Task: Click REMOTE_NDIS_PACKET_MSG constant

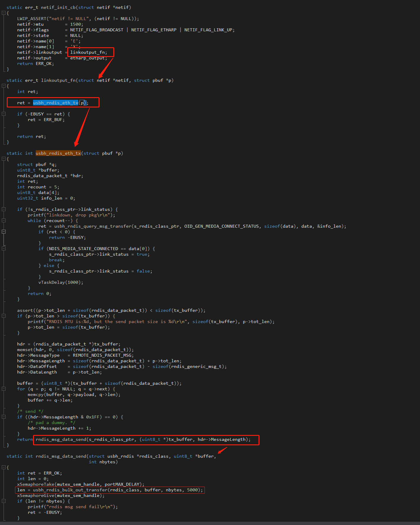Action: coord(102,355)
